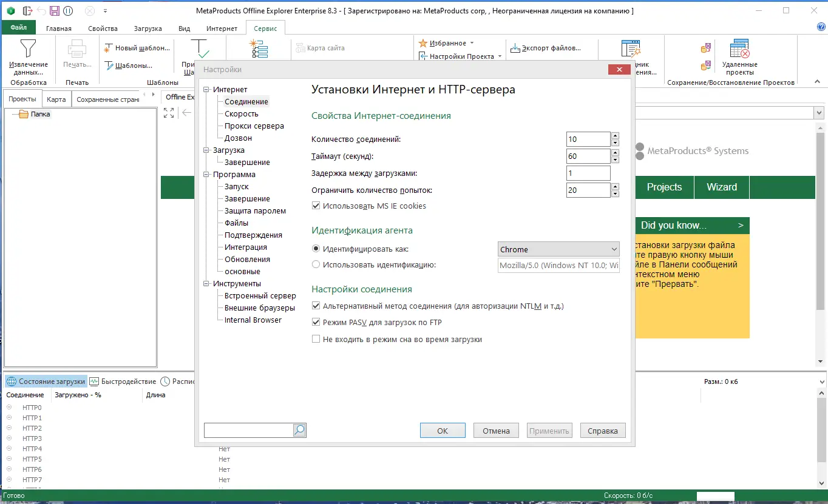This screenshot has width=828, height=504.
Task: Collapse the Программа tree node
Action: point(208,175)
